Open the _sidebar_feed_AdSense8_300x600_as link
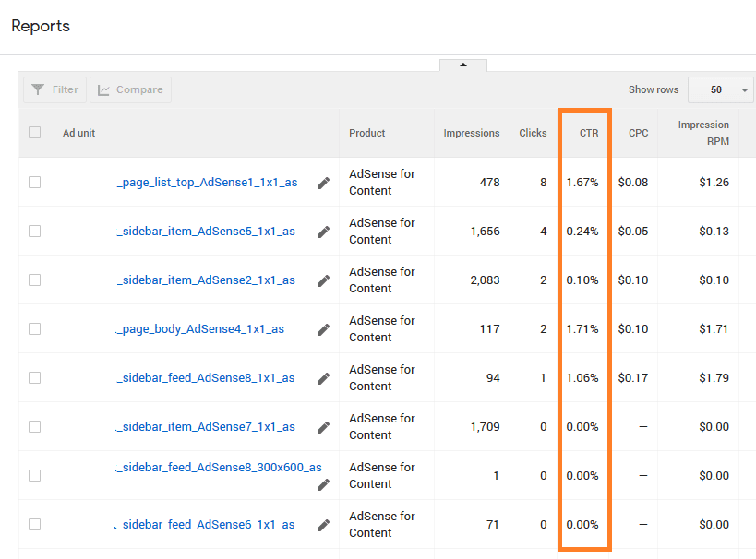 pyautogui.click(x=219, y=468)
